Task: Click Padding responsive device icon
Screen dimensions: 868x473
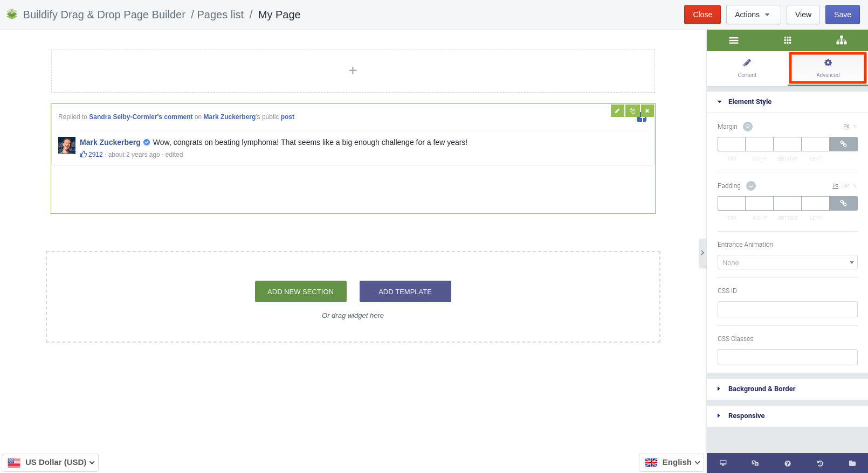Action: pyautogui.click(x=751, y=186)
